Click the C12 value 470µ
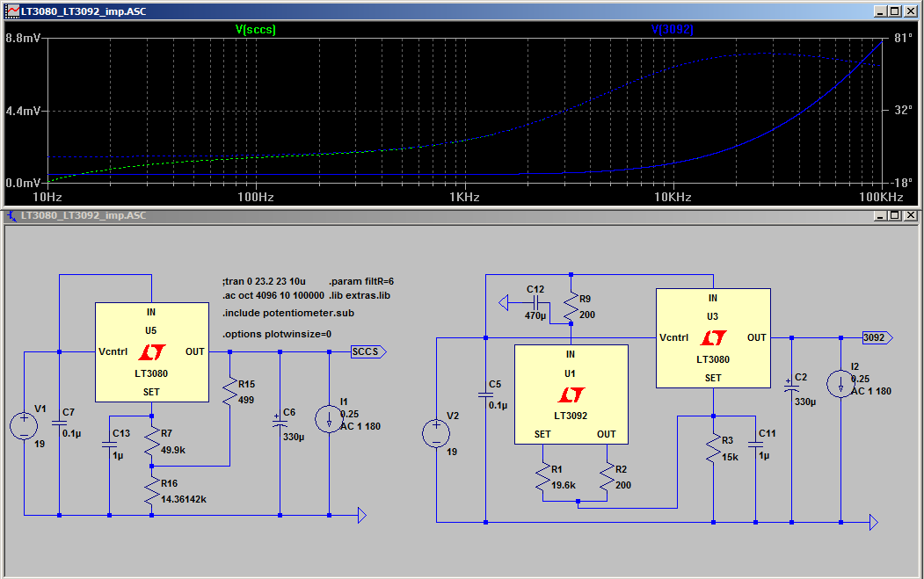The width and height of the screenshot is (924, 579). click(x=535, y=315)
